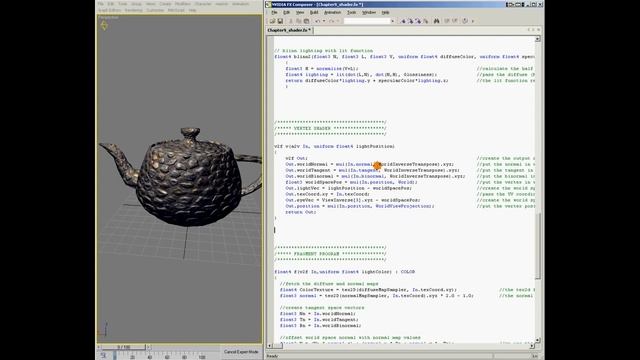The height and width of the screenshot is (360, 640).
Task: Click the key icon at the bottom-left of the 3ds Max timeline
Action: pyautogui.click(x=104, y=356)
